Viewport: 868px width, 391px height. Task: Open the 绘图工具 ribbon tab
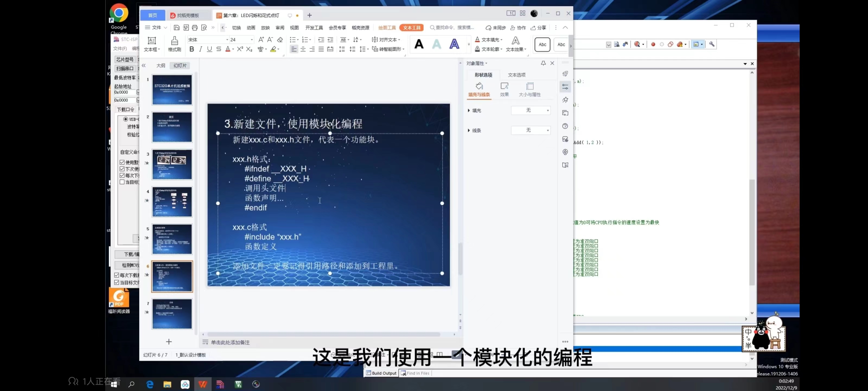387,28
